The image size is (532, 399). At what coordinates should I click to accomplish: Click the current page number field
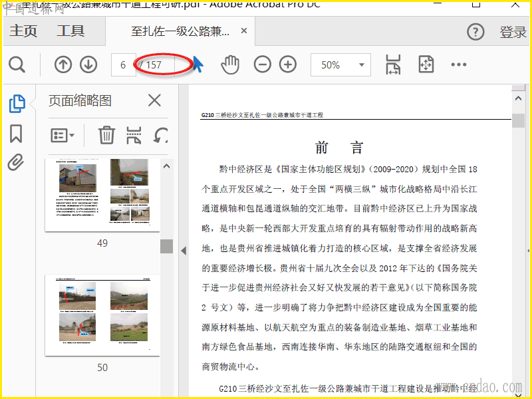[x=124, y=65]
